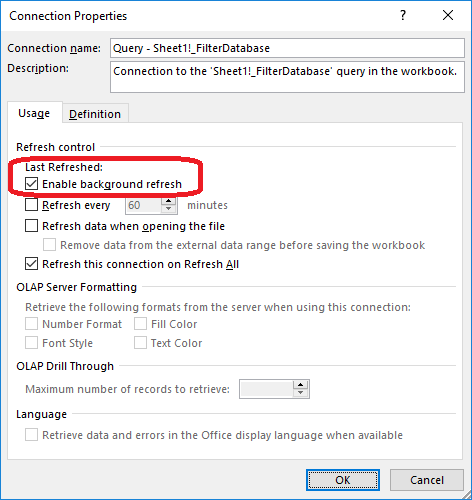This screenshot has width=472, height=500.
Task: Click in the Description text box
Action: click(x=287, y=77)
